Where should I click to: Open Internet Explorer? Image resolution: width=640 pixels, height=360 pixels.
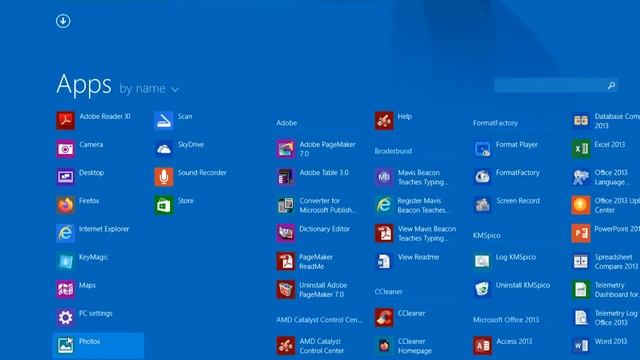pos(93,233)
